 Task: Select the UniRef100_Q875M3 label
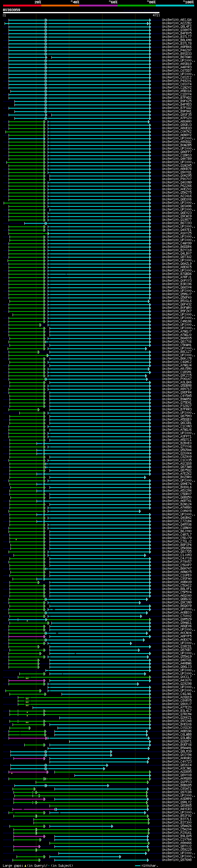tap(177, 416)
